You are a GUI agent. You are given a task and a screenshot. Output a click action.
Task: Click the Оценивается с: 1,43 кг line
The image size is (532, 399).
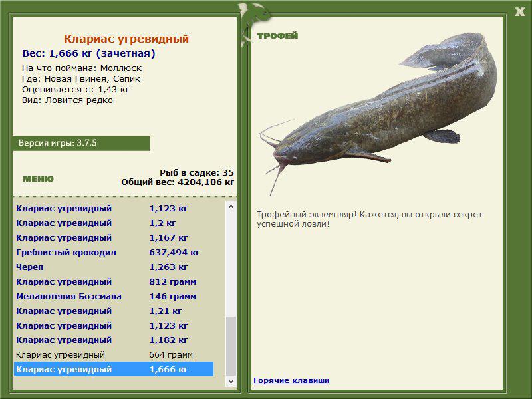click(x=76, y=90)
